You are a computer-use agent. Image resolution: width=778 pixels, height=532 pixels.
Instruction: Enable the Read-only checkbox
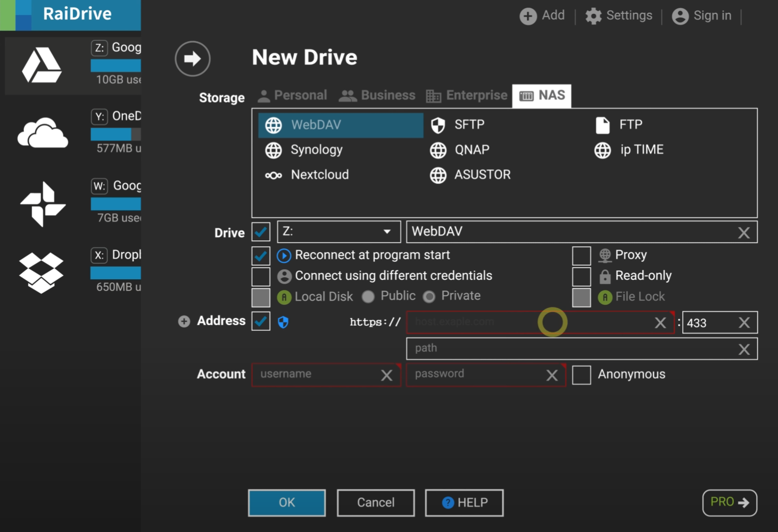coord(582,277)
